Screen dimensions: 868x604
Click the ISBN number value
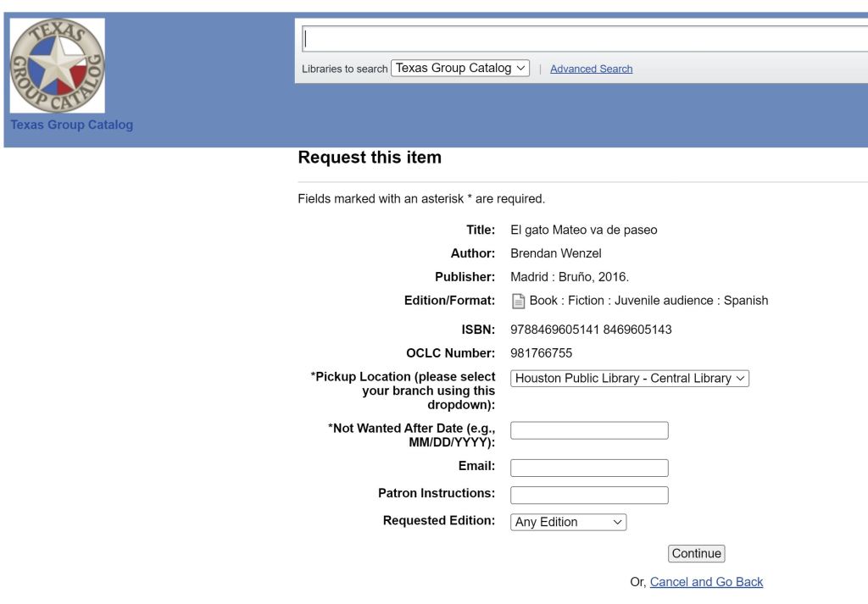591,330
